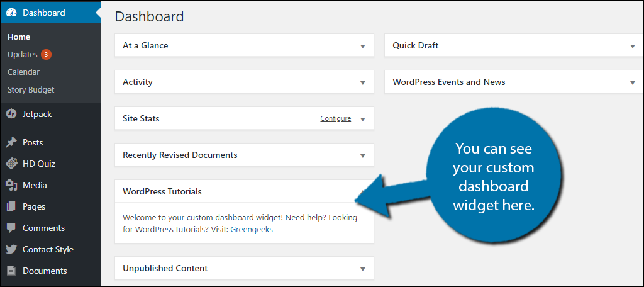Viewport: 644px width, 287px height.
Task: Follow the Greengeeks link
Action: point(252,230)
